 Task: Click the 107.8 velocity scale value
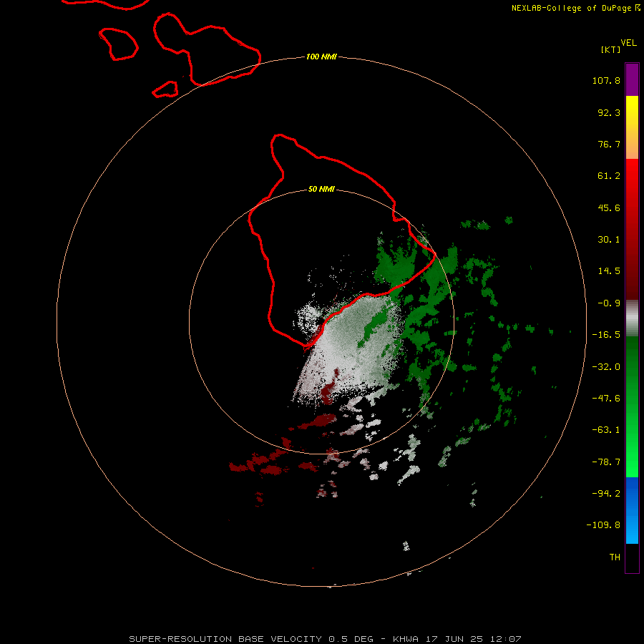(x=606, y=80)
